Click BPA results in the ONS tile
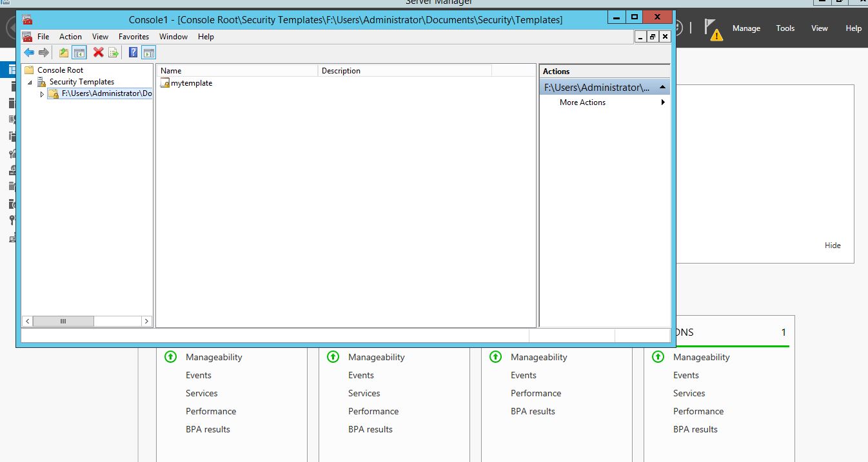This screenshot has width=868, height=462. (695, 429)
